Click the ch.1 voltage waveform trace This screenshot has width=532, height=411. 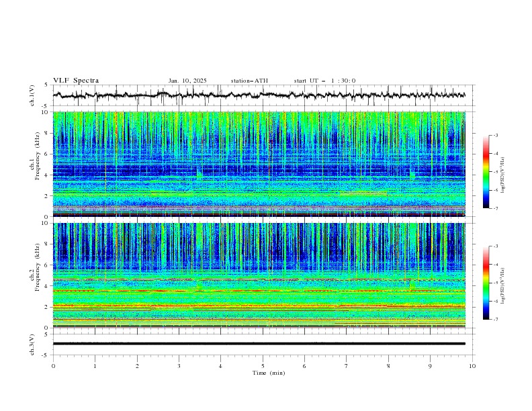coord(259,95)
